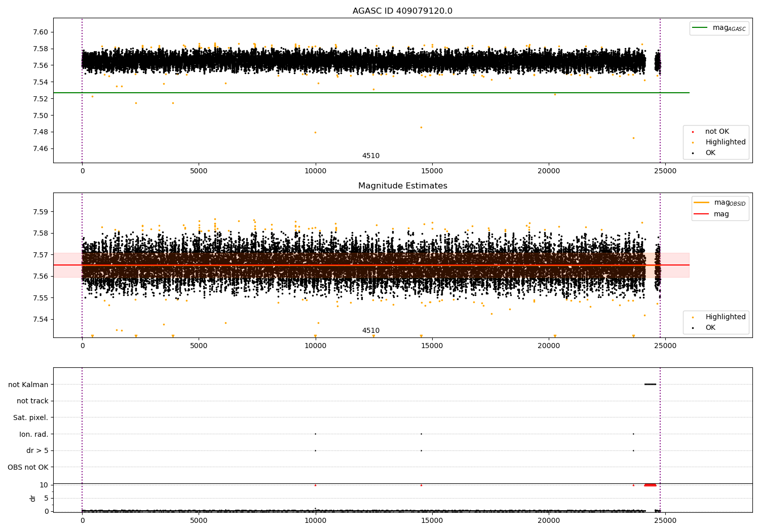Click the 25000 x-tick under the bottom plot
This screenshot has width=760, height=532.
[x=665, y=520]
